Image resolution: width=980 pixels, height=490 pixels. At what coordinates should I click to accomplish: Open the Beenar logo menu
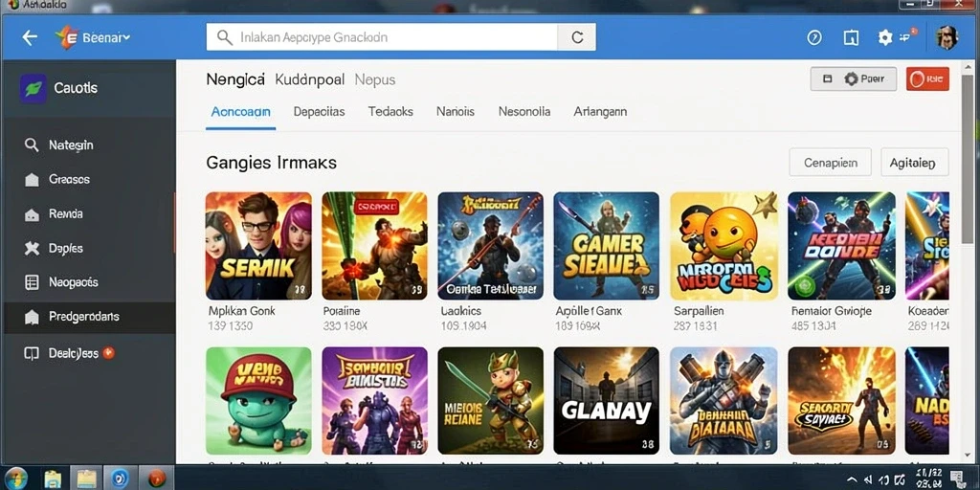click(x=92, y=37)
